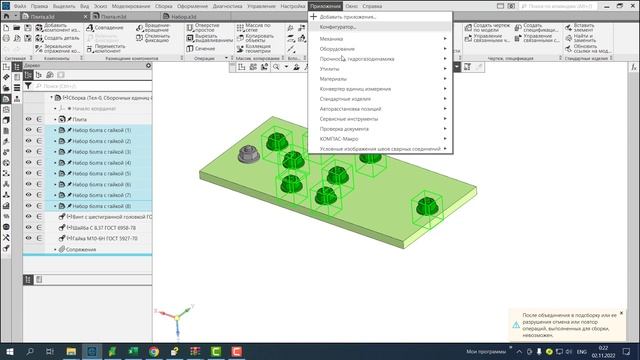Select 'Переместить компонент' tool
The height and width of the screenshot is (360, 640).
(x=106, y=49)
